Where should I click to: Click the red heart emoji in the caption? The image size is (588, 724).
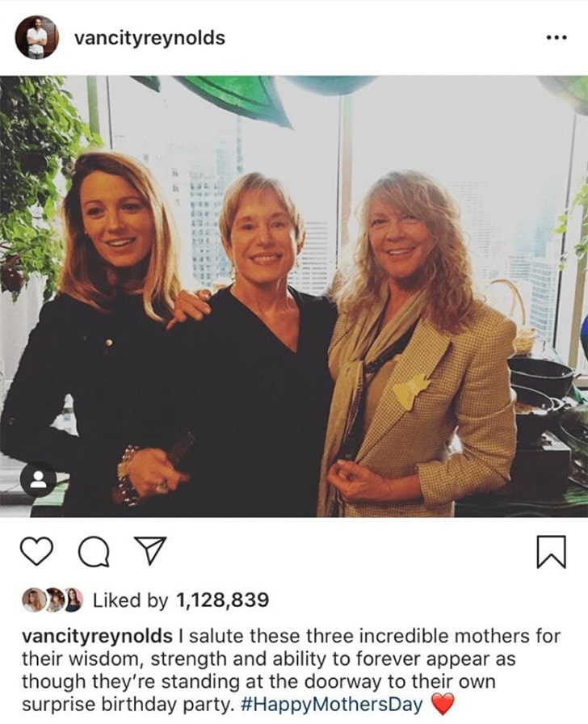coord(443,704)
